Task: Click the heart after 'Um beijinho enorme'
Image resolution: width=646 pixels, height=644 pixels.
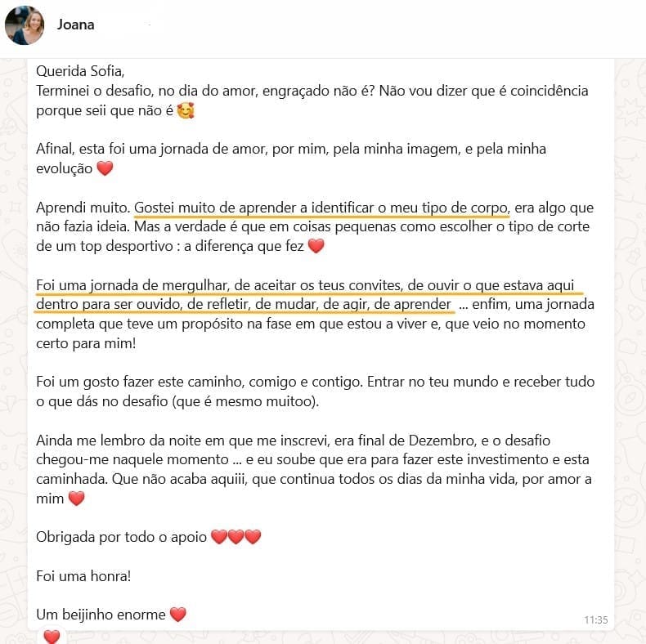Action: point(178,615)
